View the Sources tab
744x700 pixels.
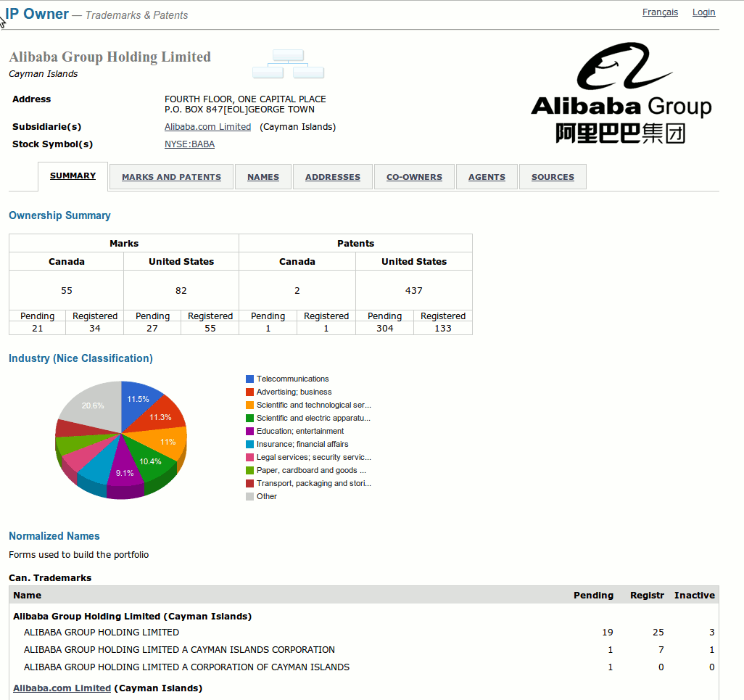[553, 177]
